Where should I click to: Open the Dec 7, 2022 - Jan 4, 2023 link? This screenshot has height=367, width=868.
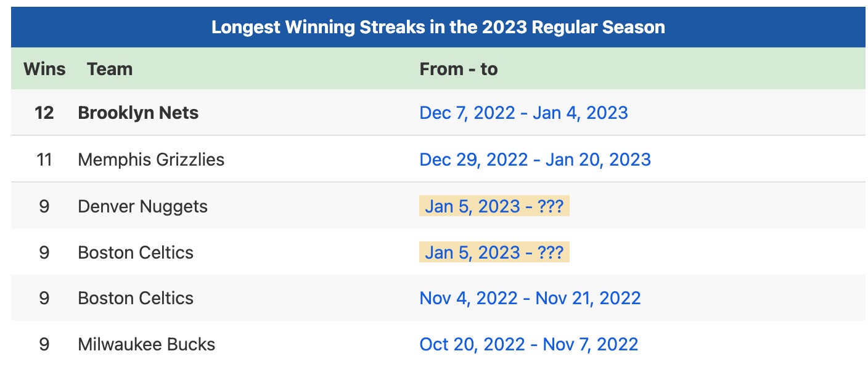click(x=523, y=113)
